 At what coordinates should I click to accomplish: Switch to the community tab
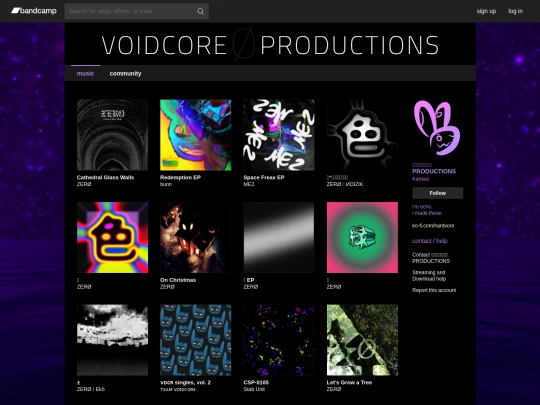[125, 73]
